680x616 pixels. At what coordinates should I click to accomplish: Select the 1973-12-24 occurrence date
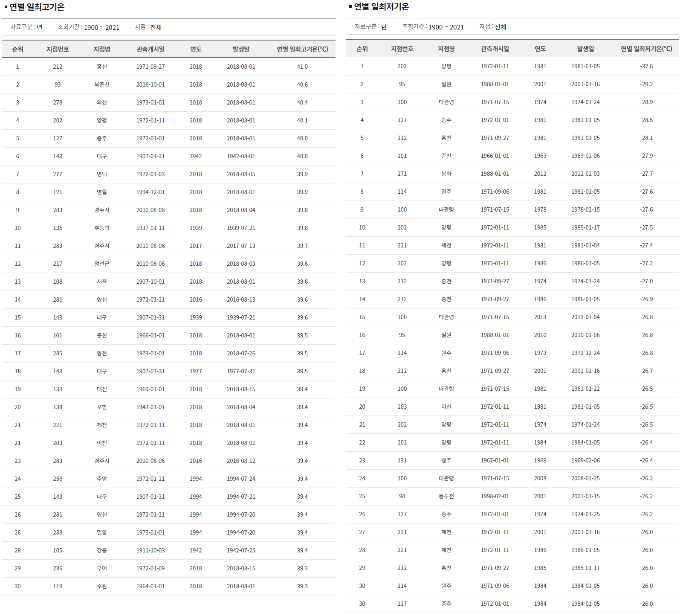tap(585, 353)
